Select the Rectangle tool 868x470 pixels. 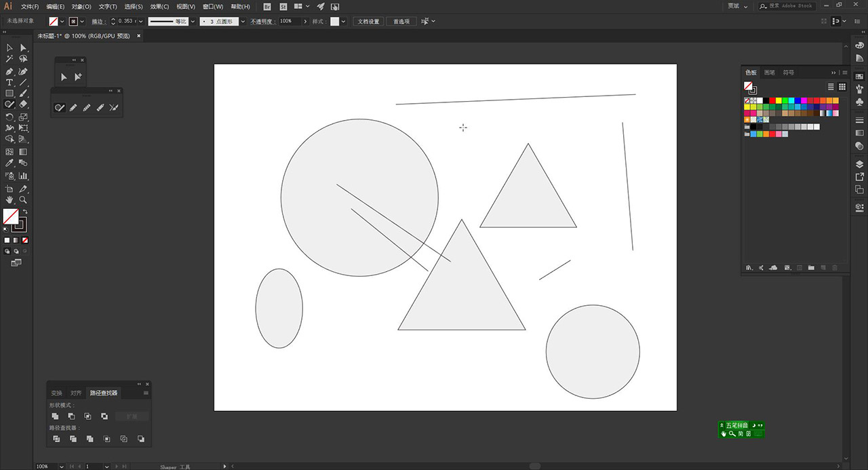(9, 94)
